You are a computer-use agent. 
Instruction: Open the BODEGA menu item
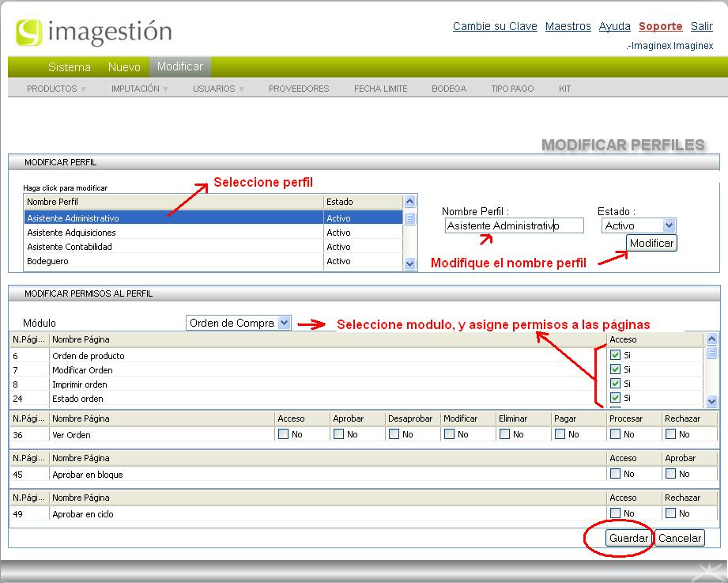(x=449, y=89)
